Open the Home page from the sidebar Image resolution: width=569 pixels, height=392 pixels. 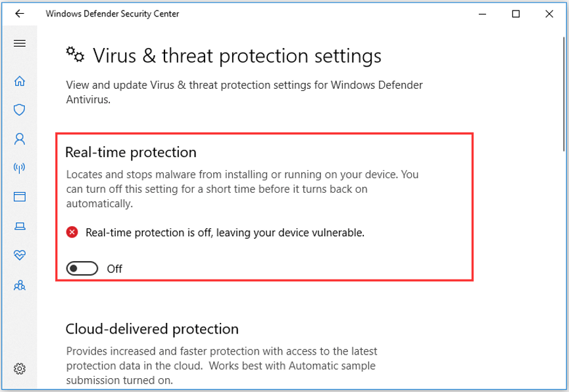20,81
